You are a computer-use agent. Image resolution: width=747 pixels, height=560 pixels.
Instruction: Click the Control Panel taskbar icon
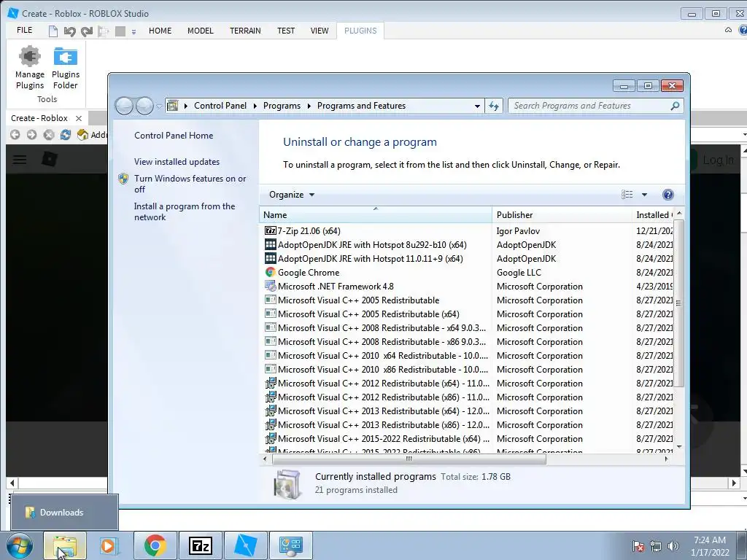(291, 545)
